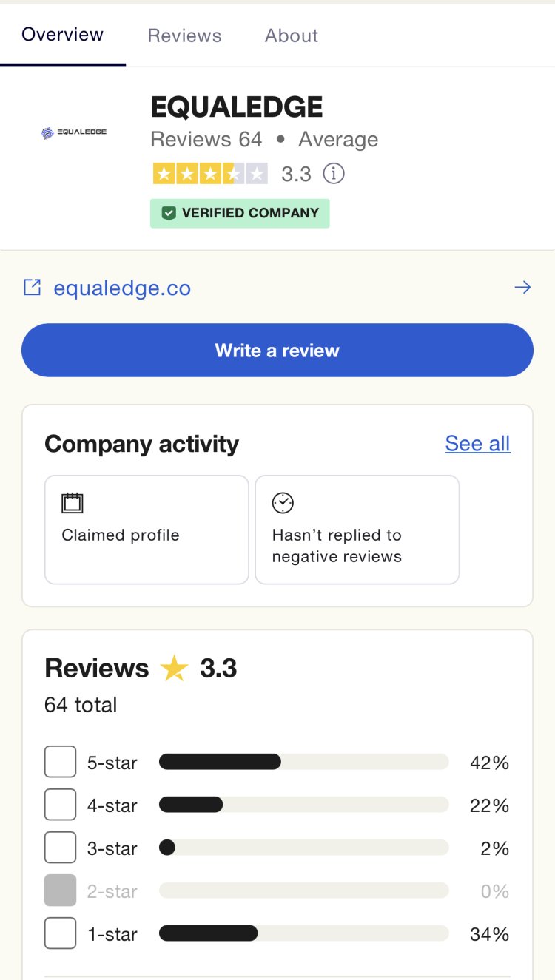Image resolution: width=555 pixels, height=980 pixels.
Task: Click the EQUALEDGE company logo
Action: pos(74,132)
